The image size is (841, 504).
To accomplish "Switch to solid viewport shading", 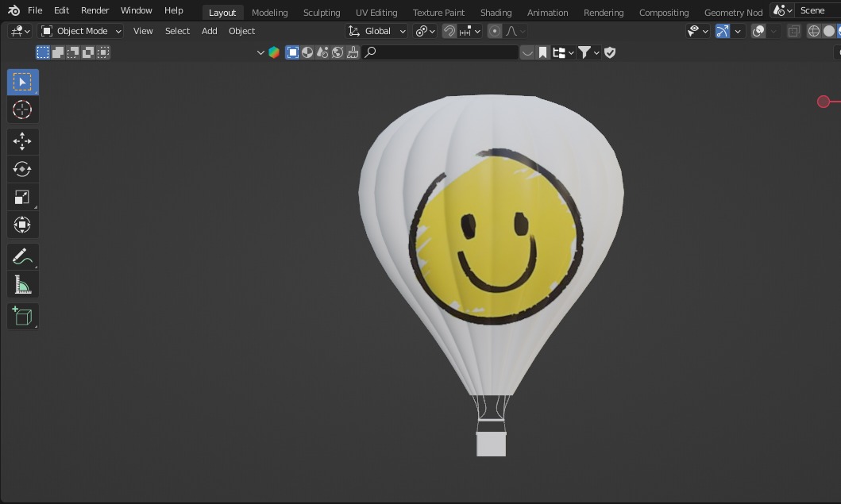I will click(x=829, y=31).
